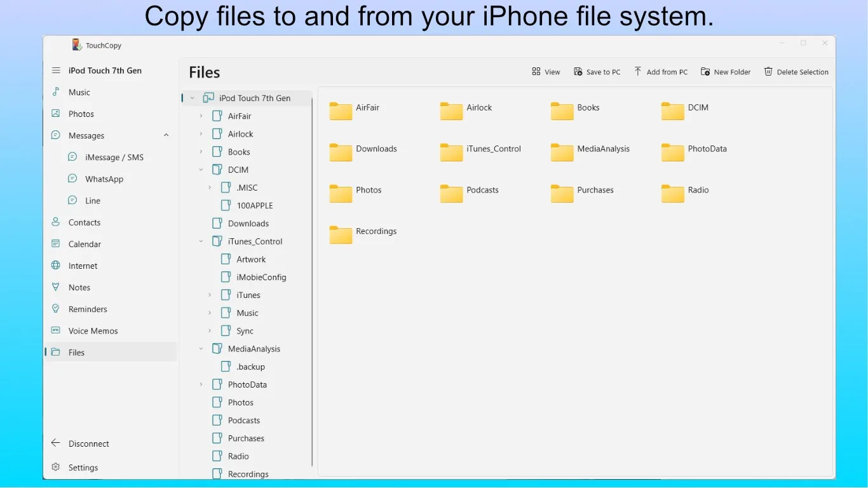Collapse the Messages group chevron
Screen dimensions: 868x488
point(166,135)
